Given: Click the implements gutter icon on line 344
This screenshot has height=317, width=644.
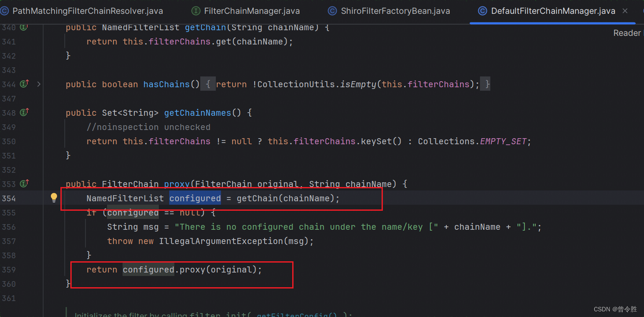Looking at the screenshot, I should click(25, 84).
